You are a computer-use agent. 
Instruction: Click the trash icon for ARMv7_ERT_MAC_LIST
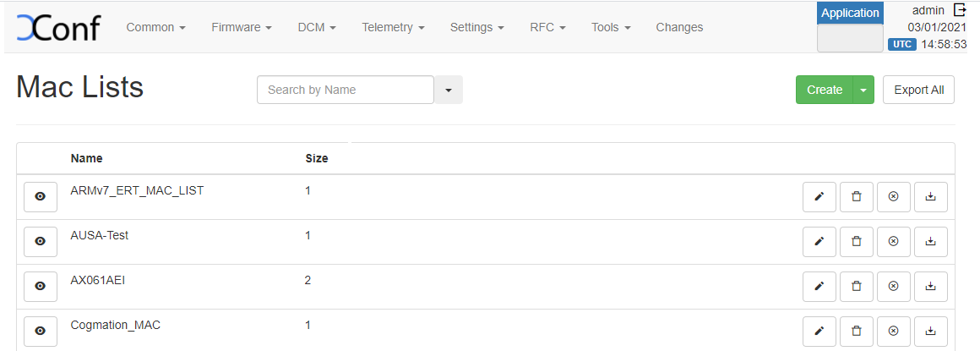point(856,197)
